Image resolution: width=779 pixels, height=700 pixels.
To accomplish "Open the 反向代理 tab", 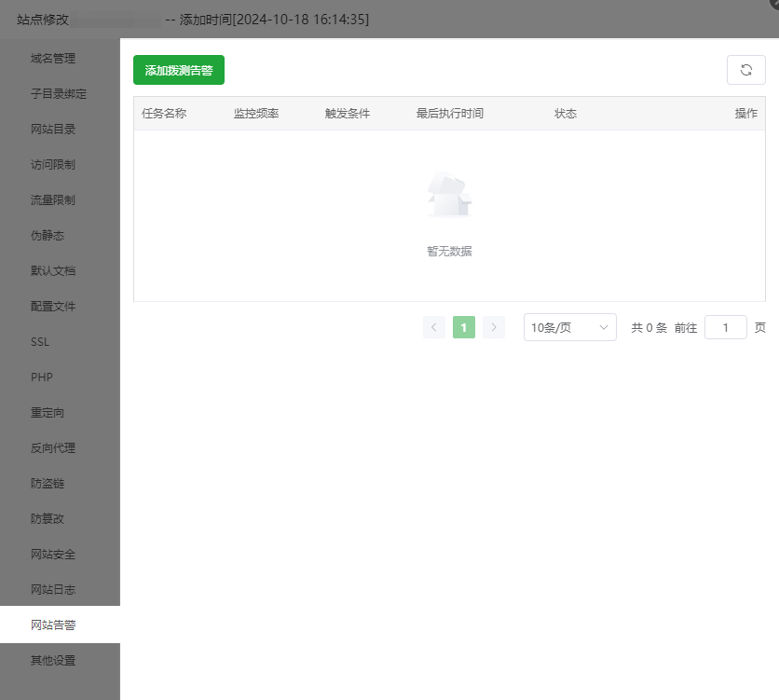I will (53, 448).
